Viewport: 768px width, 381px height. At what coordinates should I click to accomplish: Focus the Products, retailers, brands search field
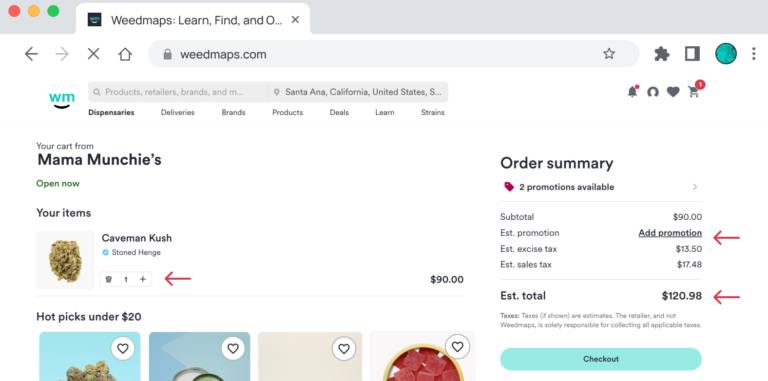coord(179,92)
